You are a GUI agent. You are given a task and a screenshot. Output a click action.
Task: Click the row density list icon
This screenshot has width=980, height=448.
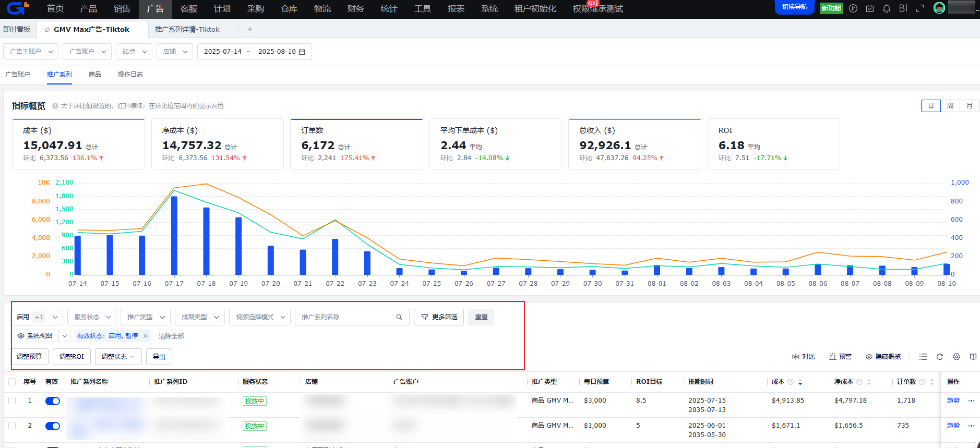(x=923, y=357)
